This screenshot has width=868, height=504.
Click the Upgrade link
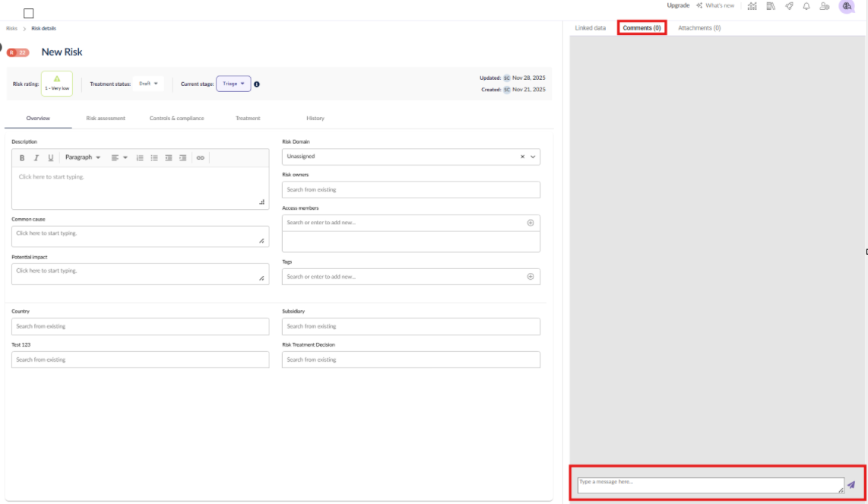click(x=678, y=5)
